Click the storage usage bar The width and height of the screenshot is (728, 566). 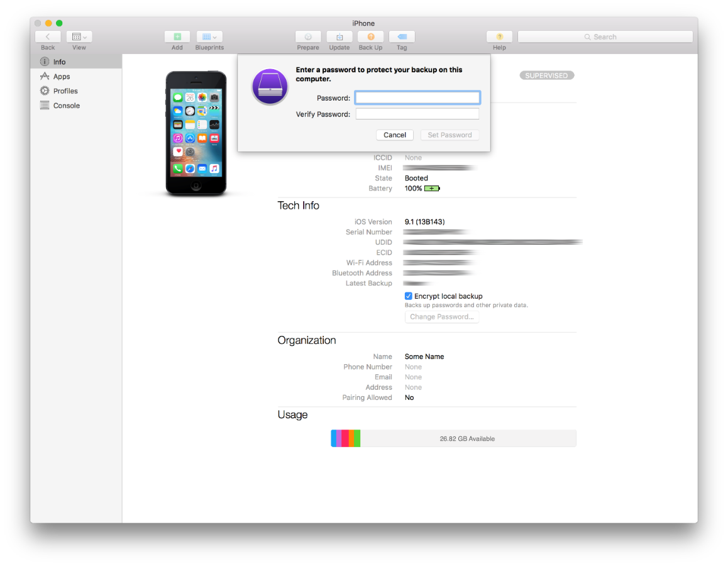click(x=453, y=438)
